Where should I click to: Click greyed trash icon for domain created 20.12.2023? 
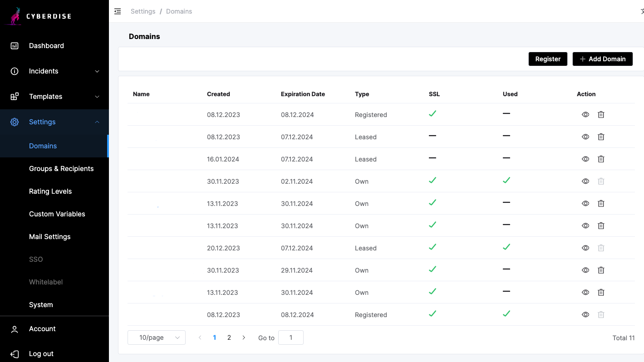point(601,248)
